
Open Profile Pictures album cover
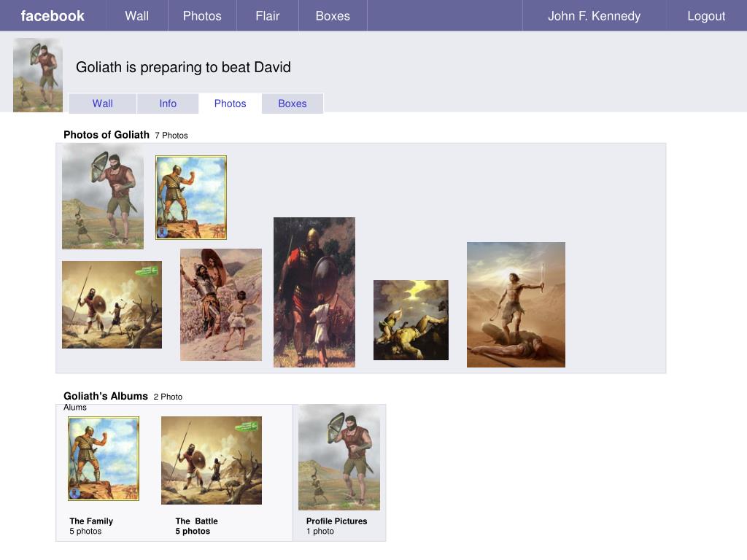(339, 458)
